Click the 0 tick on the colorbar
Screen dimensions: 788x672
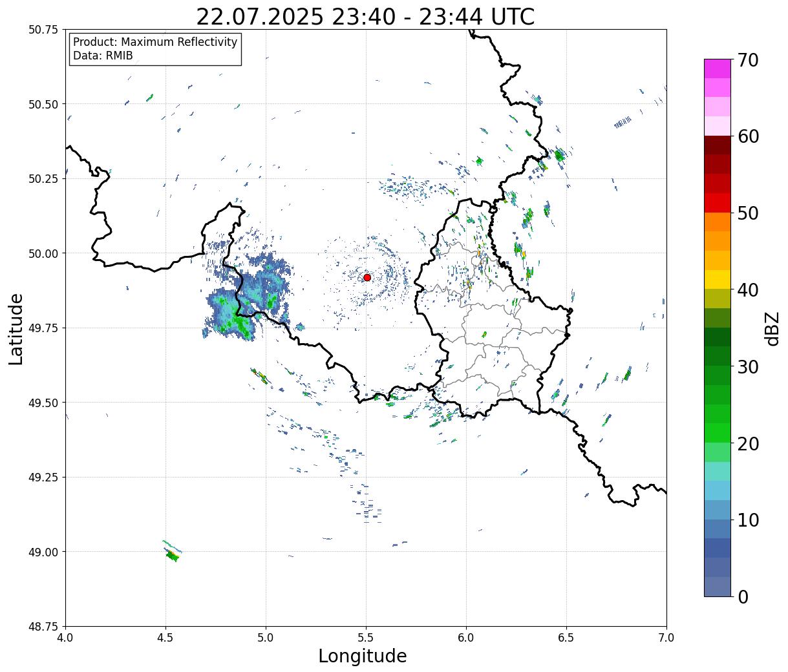[x=742, y=596]
